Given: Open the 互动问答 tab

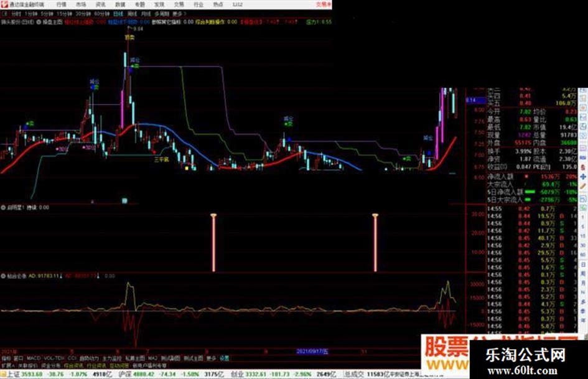Looking at the screenshot, I should (x=119, y=365).
